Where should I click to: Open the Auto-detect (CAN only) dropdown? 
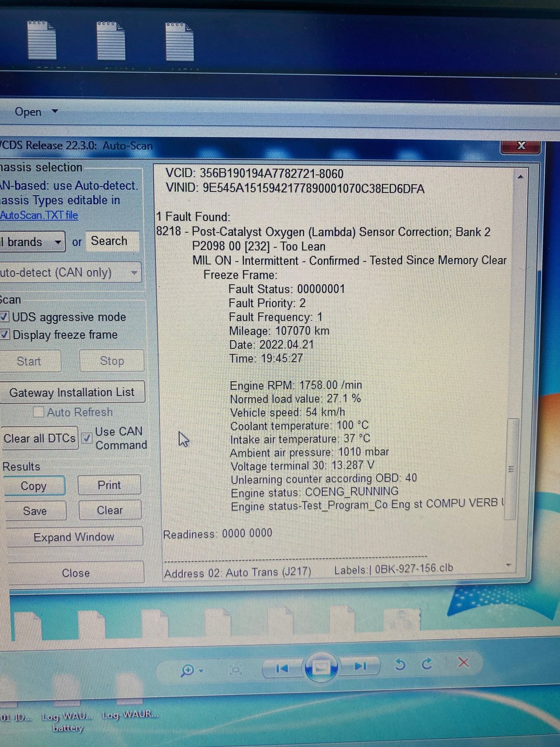[134, 272]
